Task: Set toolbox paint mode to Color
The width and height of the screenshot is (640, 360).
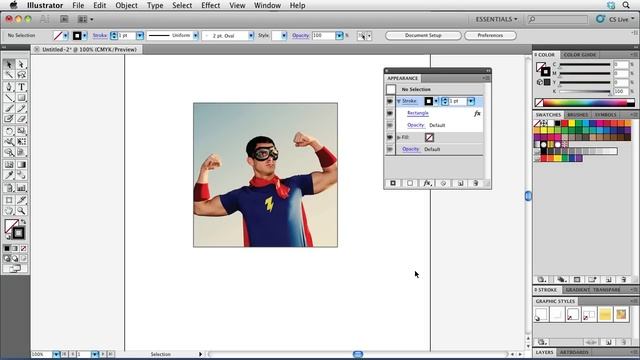Action: [7, 248]
